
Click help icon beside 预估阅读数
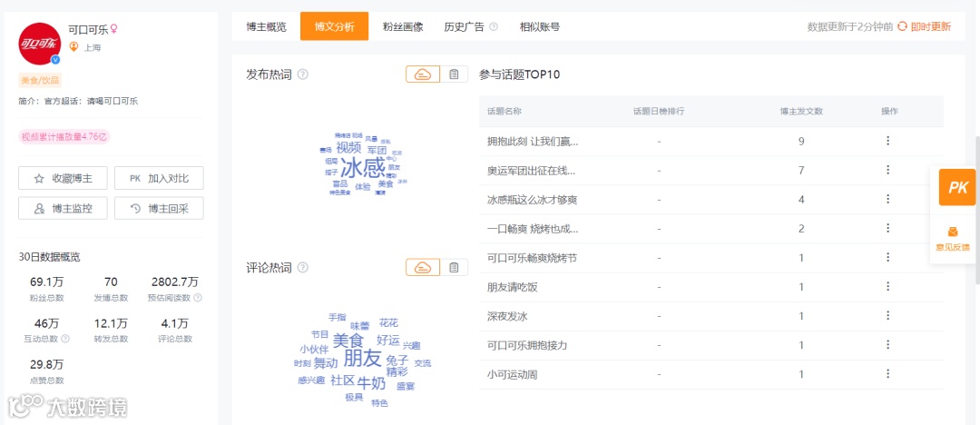[198, 298]
